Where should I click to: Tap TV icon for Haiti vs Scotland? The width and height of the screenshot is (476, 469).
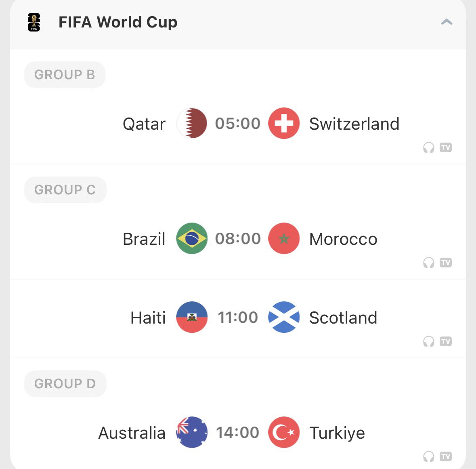tap(446, 341)
